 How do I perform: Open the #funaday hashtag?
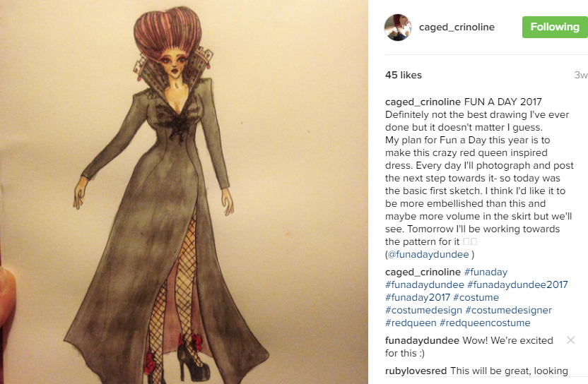(x=486, y=272)
